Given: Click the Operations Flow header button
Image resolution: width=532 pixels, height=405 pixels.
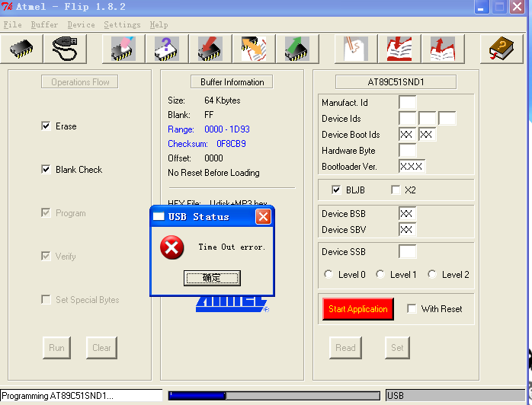Looking at the screenshot, I should coord(80,81).
